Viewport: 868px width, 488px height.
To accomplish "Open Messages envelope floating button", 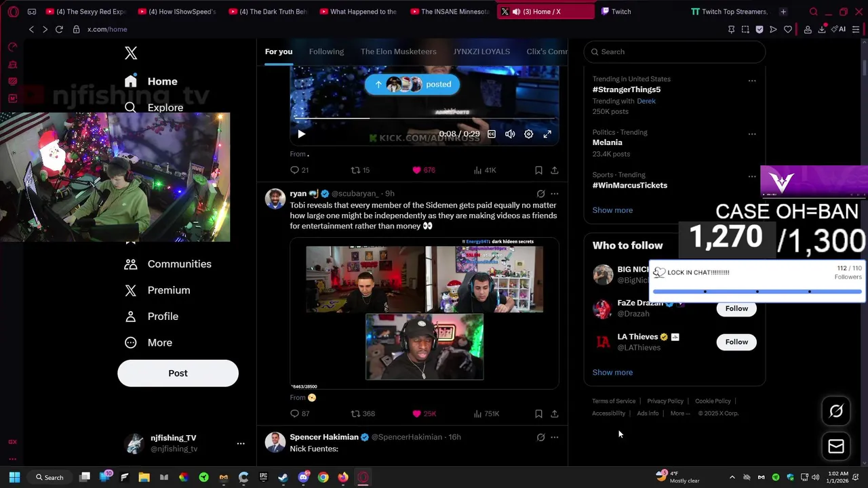I will pos(836,446).
